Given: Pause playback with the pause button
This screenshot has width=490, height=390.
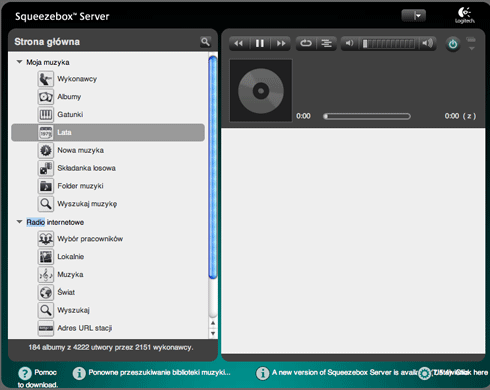Looking at the screenshot, I should 260,43.
